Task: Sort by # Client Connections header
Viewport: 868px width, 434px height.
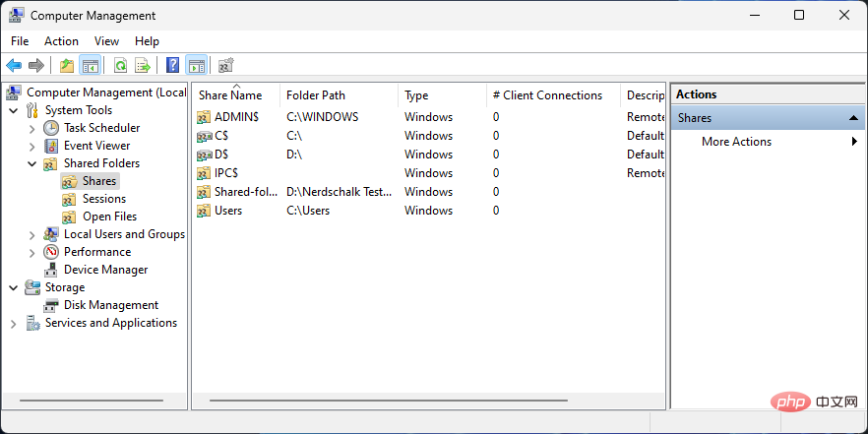Action: (x=553, y=95)
